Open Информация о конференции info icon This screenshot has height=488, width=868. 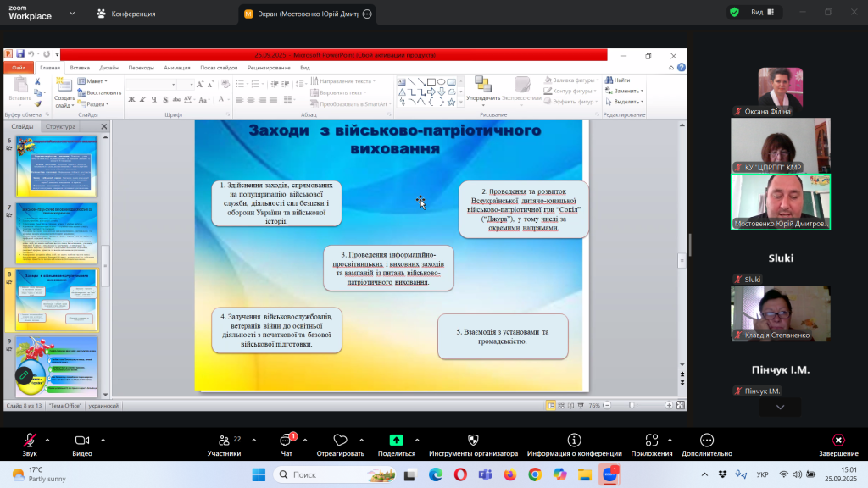[574, 441]
